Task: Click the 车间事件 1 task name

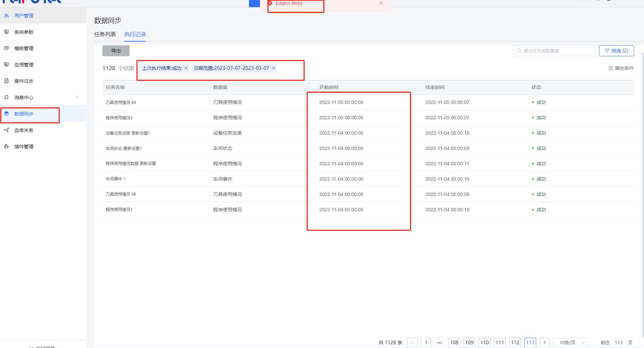Action: tap(116, 179)
